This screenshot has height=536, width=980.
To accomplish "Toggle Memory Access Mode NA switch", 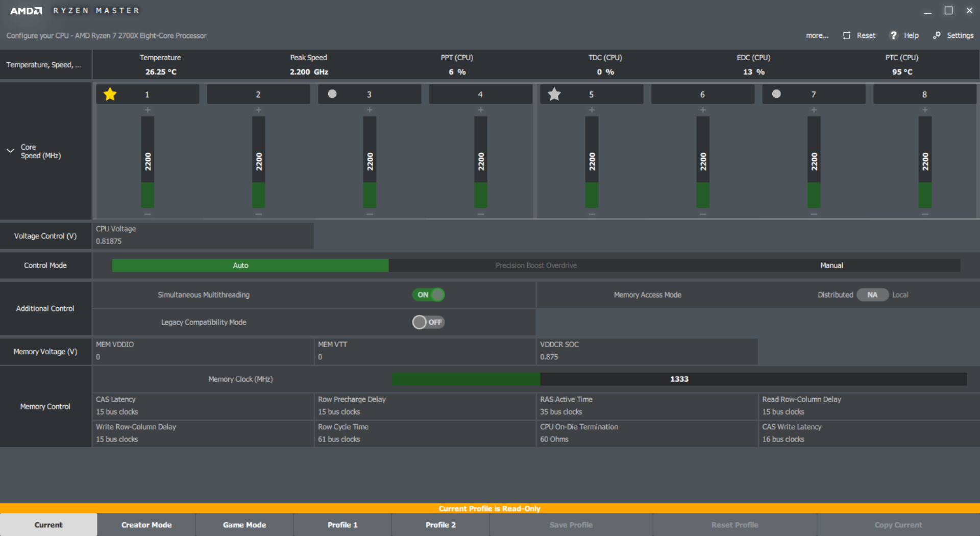I will [872, 295].
